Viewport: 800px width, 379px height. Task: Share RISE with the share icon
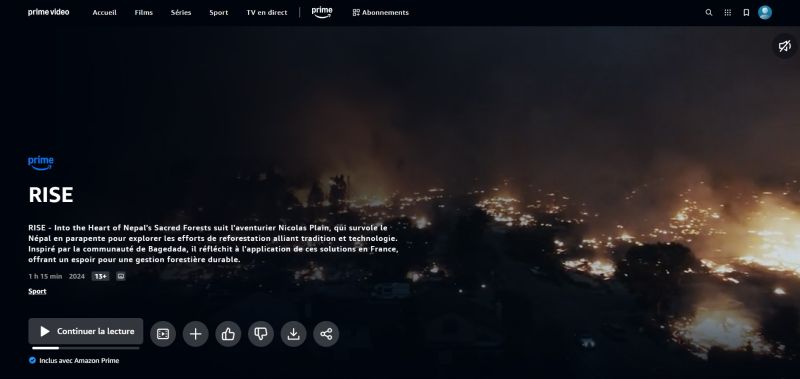[326, 334]
